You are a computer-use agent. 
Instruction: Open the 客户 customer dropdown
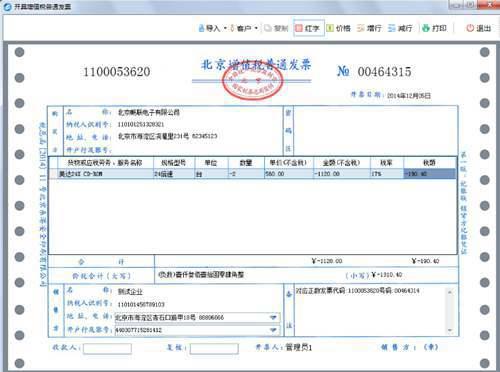click(x=244, y=28)
